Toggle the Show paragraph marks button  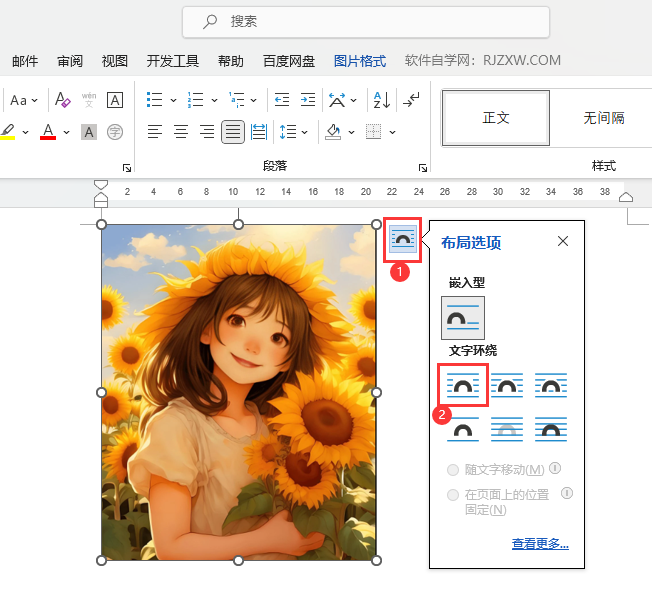(412, 100)
